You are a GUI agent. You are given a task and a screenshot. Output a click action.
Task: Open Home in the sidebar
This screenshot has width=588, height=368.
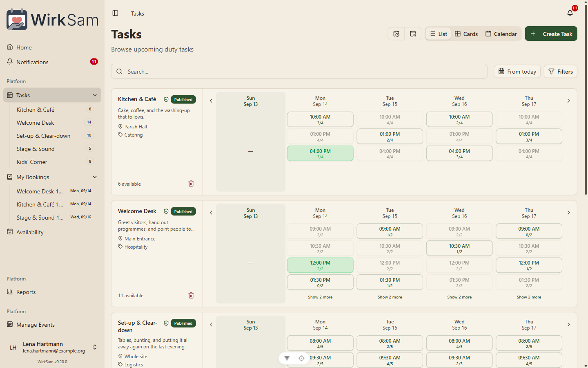pyautogui.click(x=52, y=47)
